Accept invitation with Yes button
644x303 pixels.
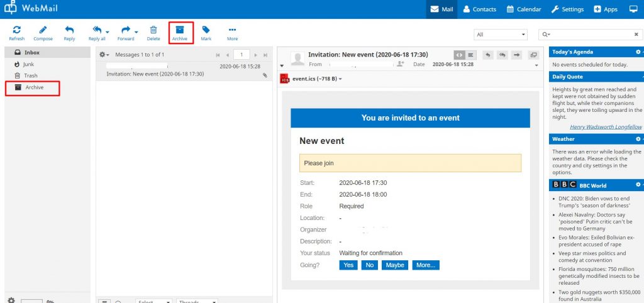[348, 265]
